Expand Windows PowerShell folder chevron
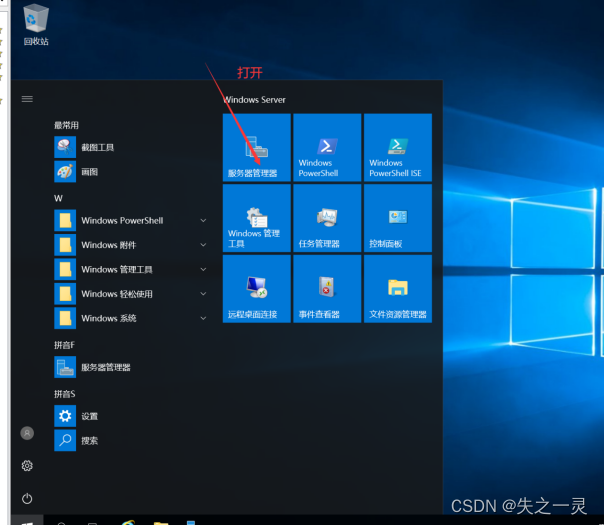The image size is (604, 525). (203, 220)
